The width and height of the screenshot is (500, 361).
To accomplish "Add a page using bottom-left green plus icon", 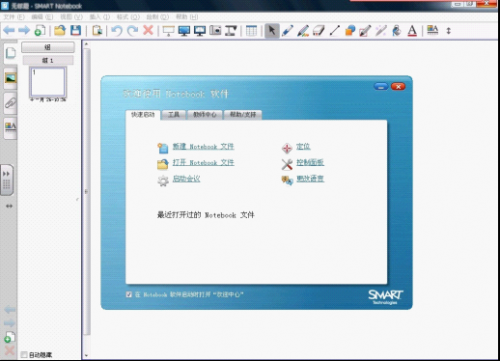I will pos(9,337).
